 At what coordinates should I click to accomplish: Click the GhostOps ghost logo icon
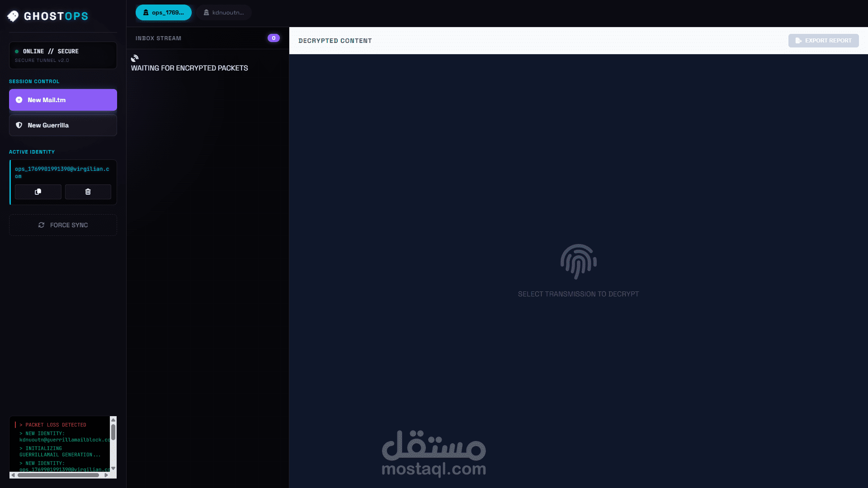pos(13,16)
